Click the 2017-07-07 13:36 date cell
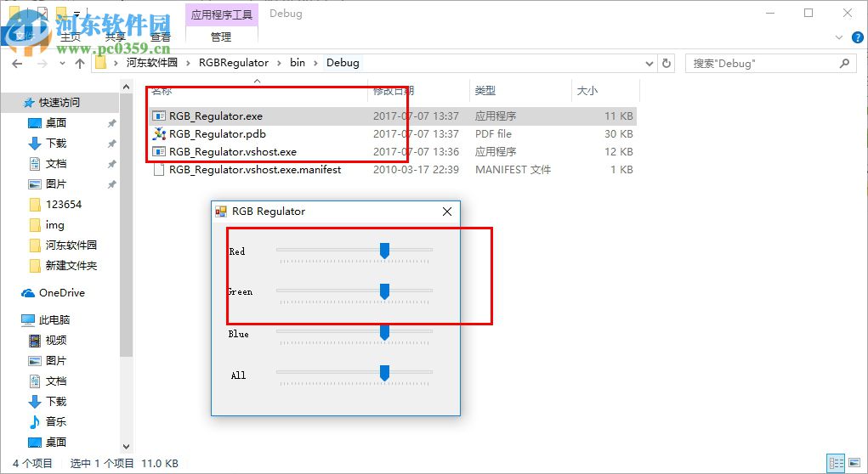Screen dimensions: 868x474 coord(417,151)
